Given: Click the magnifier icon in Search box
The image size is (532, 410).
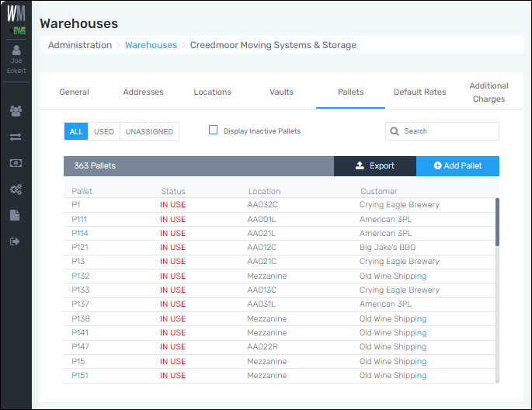Looking at the screenshot, I should pos(395,131).
